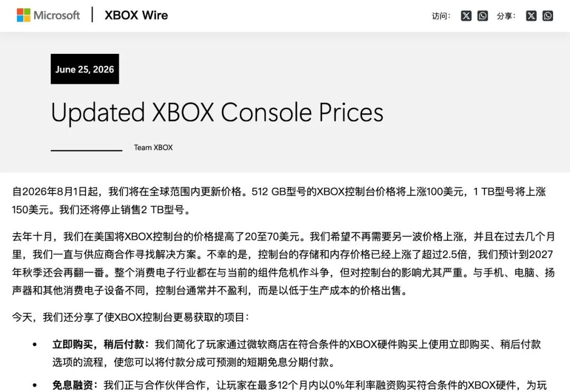Viewport: 570px width, 392px height.
Task: Click the paragraph starting 去年十月
Action: click(x=283, y=263)
